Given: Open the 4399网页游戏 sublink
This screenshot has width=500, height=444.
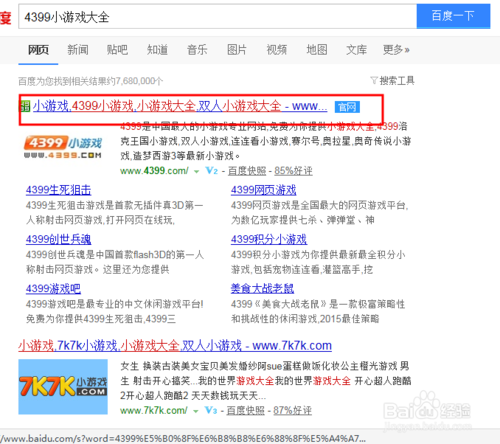Looking at the screenshot, I should click(x=263, y=190).
